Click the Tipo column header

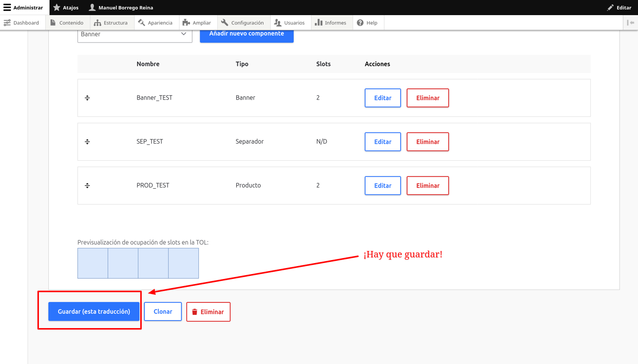pos(242,64)
